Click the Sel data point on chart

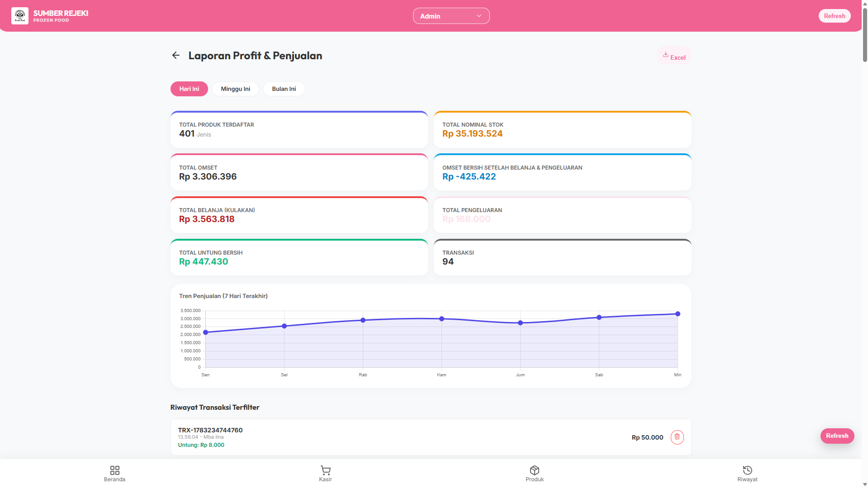(x=285, y=326)
